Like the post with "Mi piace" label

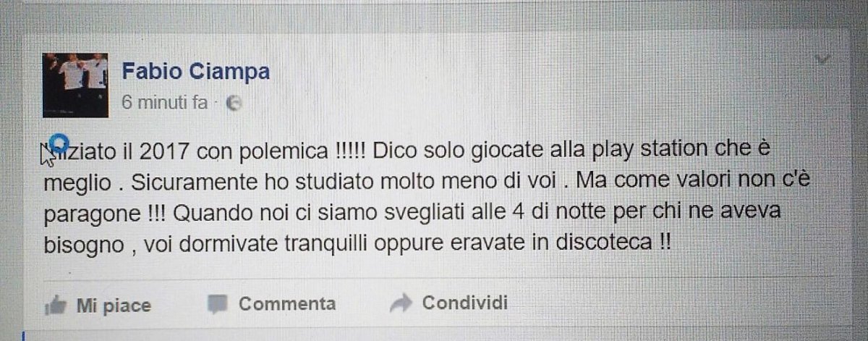[x=114, y=306]
